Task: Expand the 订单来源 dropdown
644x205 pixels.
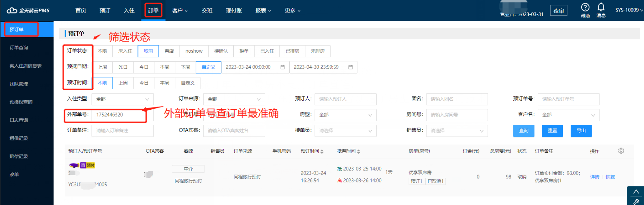Action: [x=234, y=99]
